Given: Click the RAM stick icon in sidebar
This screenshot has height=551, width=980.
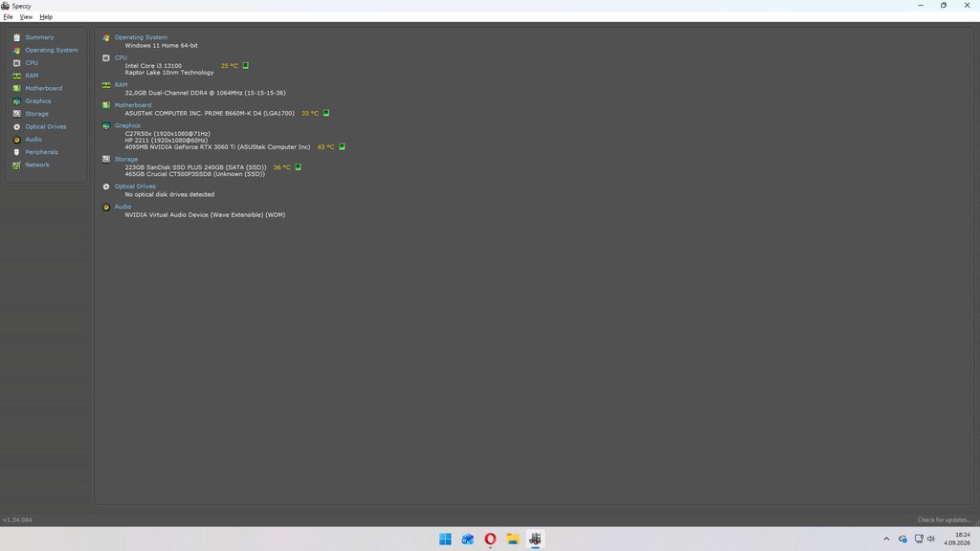Looking at the screenshot, I should (17, 76).
